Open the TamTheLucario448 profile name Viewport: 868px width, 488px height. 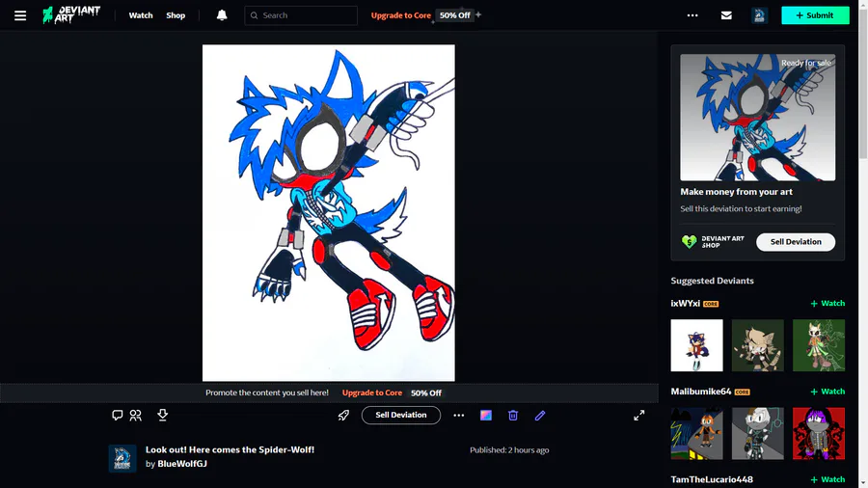click(x=712, y=479)
